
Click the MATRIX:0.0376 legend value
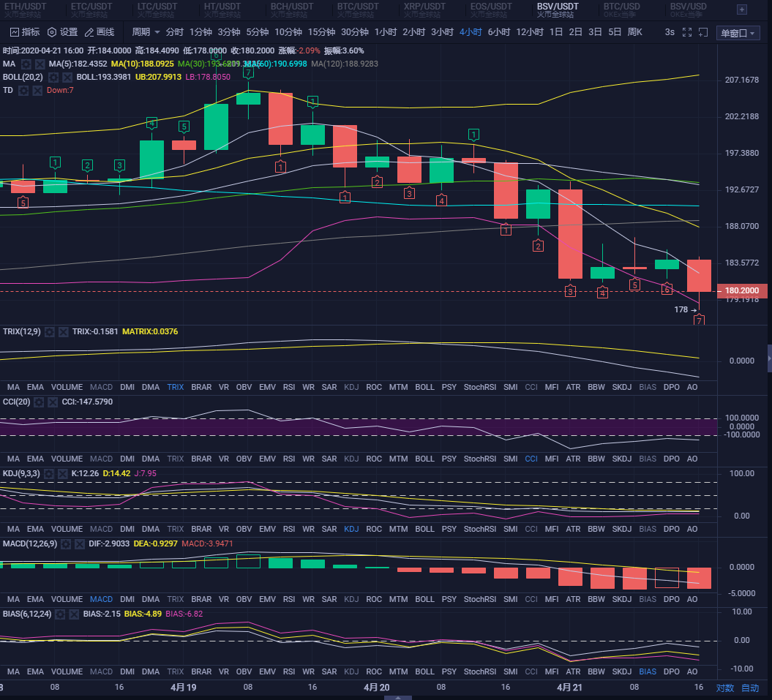150,332
